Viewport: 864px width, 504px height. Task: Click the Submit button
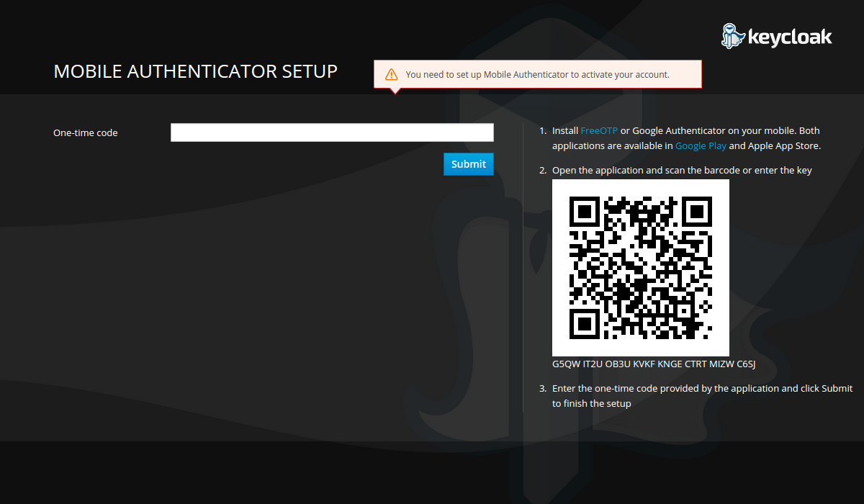pos(469,164)
